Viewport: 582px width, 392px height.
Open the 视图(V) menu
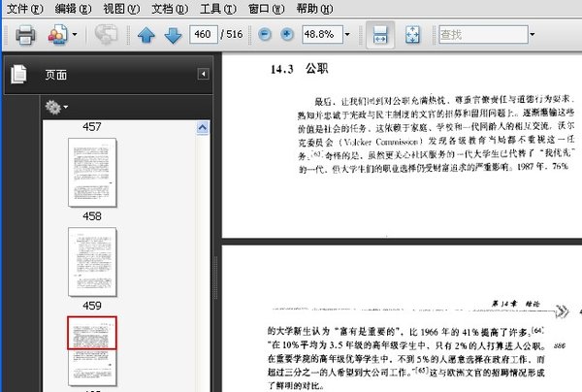(121, 8)
